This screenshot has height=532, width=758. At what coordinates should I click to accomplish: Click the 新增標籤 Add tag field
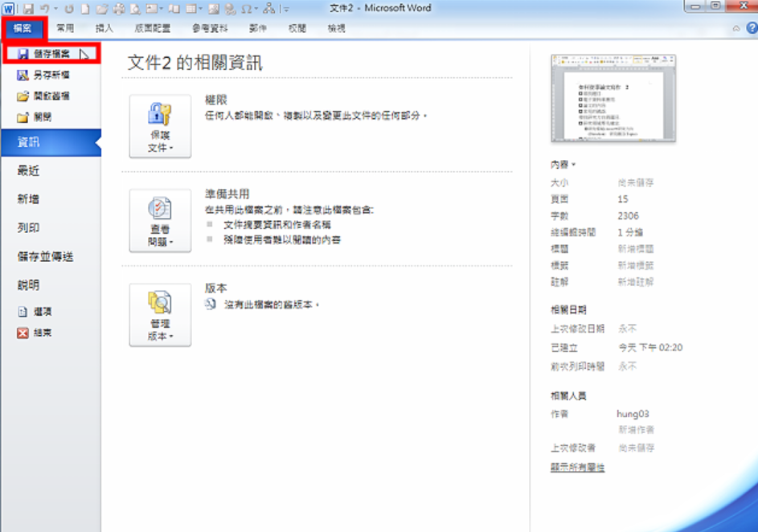[635, 265]
